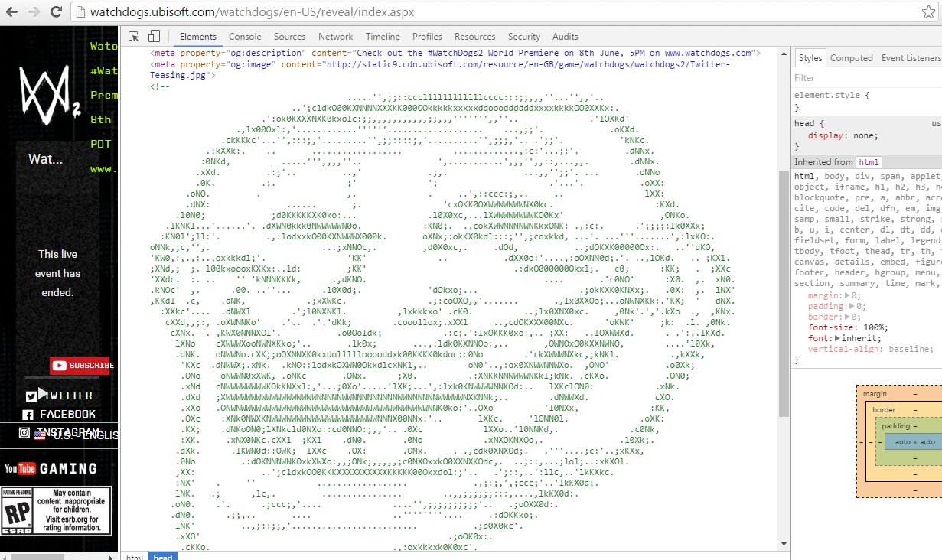Expand the font: inherit shorthand arrow

point(838,338)
